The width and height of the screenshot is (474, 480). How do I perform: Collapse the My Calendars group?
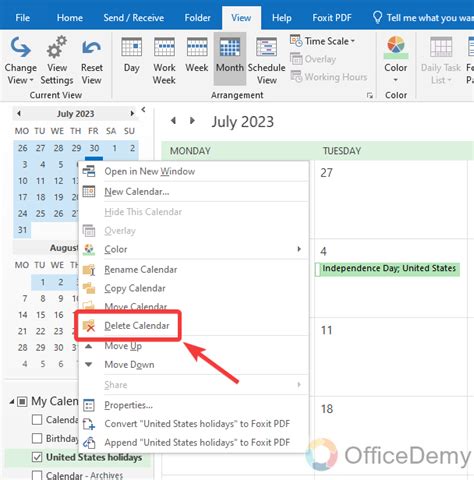click(12, 402)
